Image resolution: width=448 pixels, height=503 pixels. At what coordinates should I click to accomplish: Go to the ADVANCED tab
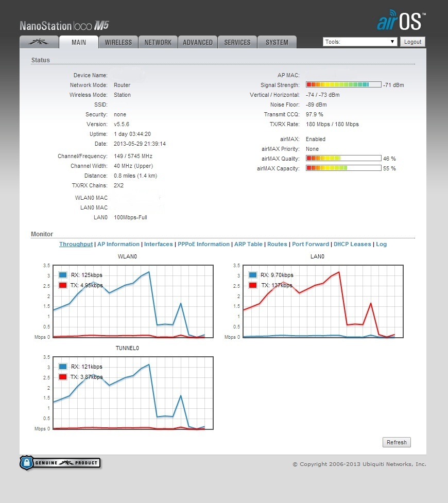click(198, 42)
